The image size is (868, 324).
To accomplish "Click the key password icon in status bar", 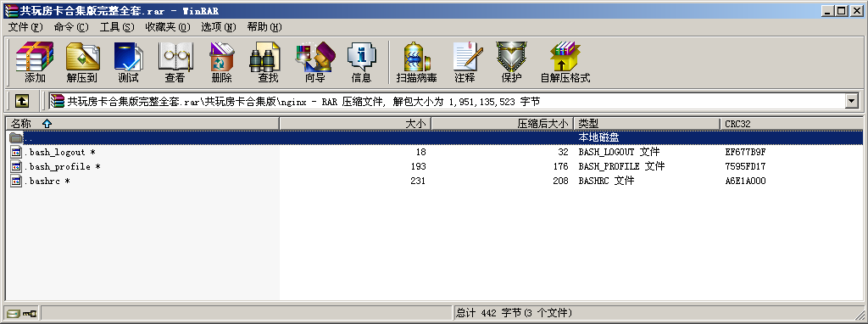I will coord(30,314).
